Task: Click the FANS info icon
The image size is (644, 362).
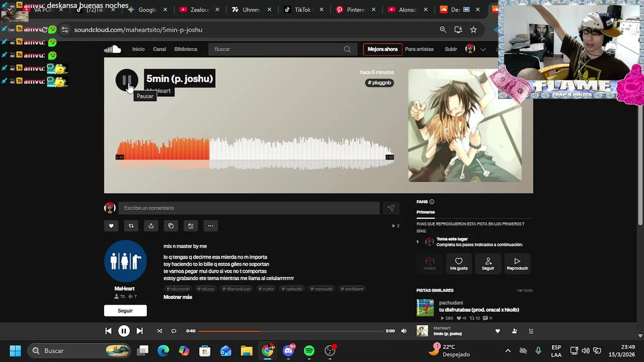Action: [432, 202]
